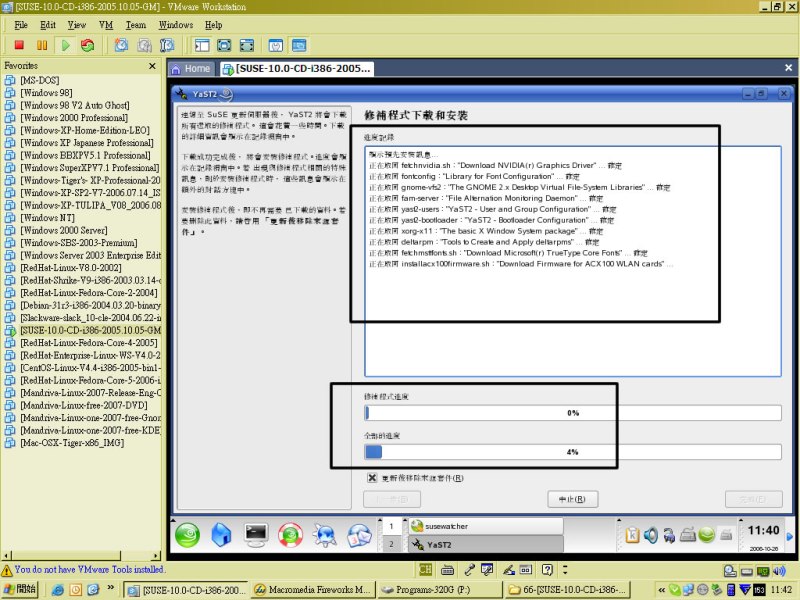The image size is (800, 600).
Task: Open Macromedia Fireworks taskbar button
Action: click(x=313, y=590)
